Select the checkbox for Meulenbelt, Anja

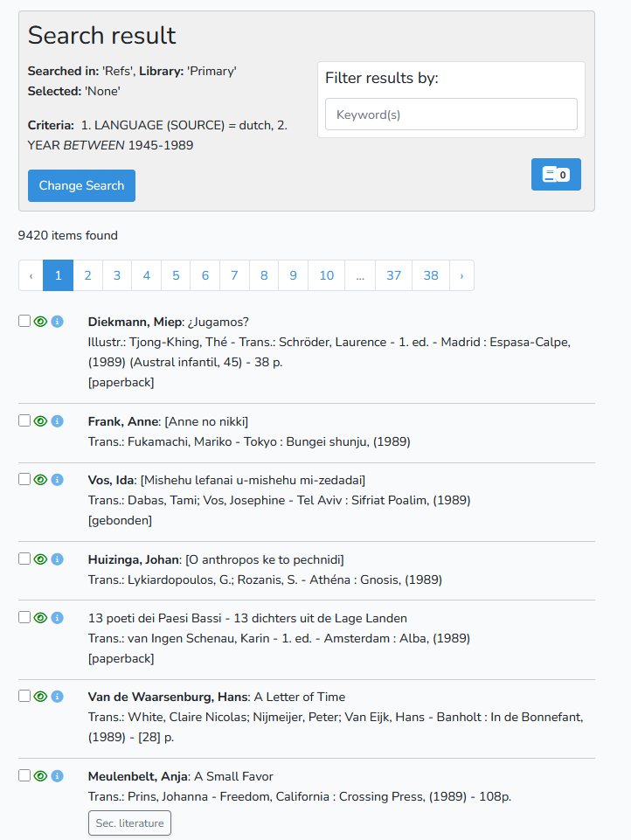coord(24,775)
